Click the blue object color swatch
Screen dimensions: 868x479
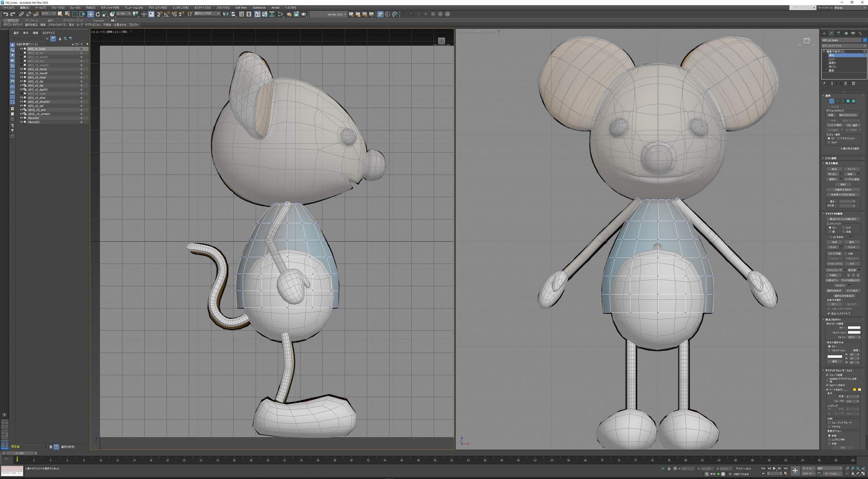pyautogui.click(x=865, y=40)
